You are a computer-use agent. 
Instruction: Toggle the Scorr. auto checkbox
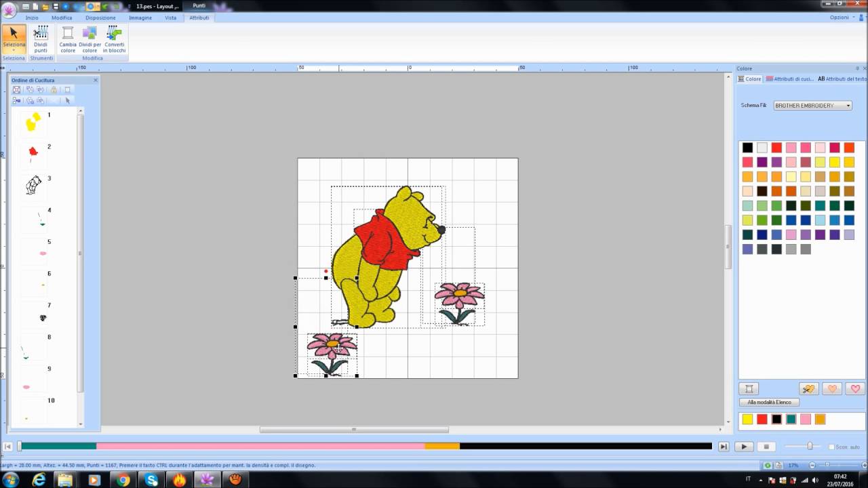coord(831,447)
